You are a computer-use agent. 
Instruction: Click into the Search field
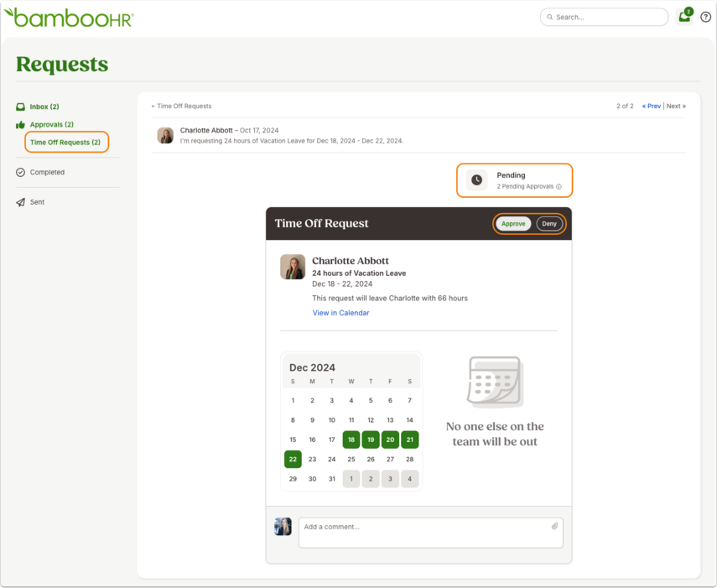click(604, 17)
